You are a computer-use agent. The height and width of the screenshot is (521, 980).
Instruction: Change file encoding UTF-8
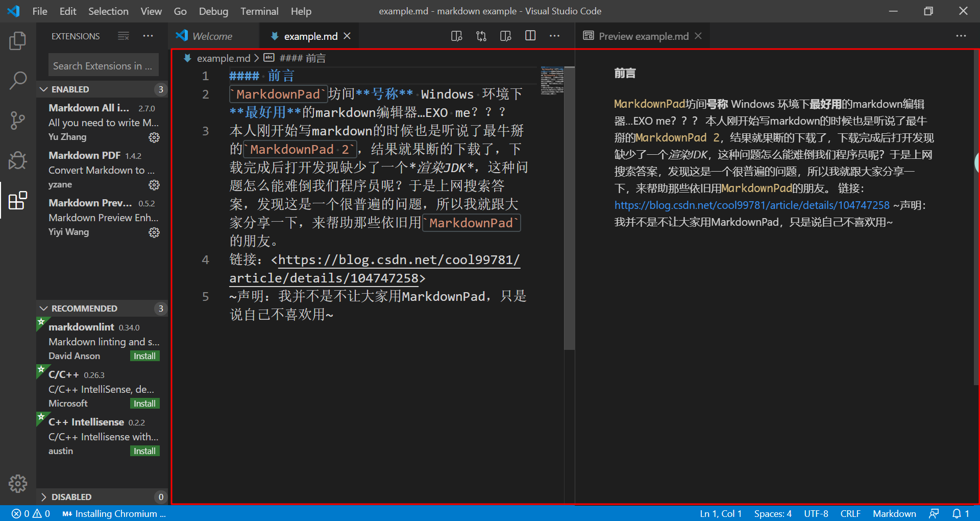pos(816,513)
